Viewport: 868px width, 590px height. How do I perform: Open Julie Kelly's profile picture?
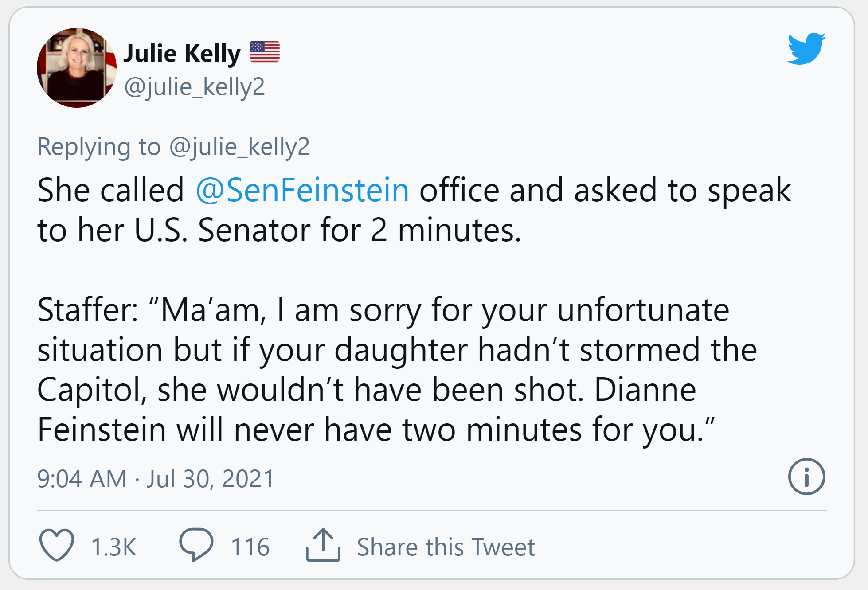click(77, 68)
